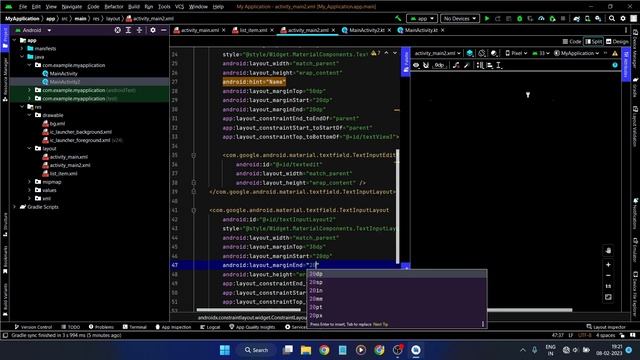
Task: Click Infer Constraints magic wand icon
Action: [x=467, y=65]
